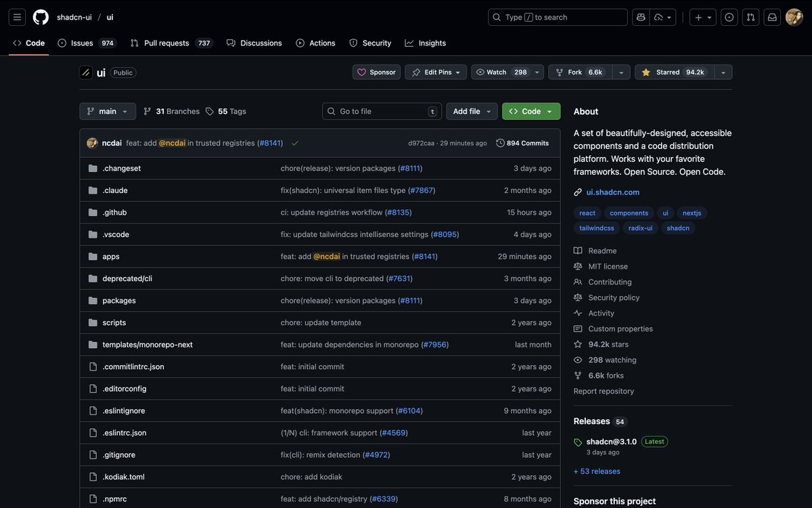Open the issues icon in top header
This screenshot has width=812, height=508.
729,17
